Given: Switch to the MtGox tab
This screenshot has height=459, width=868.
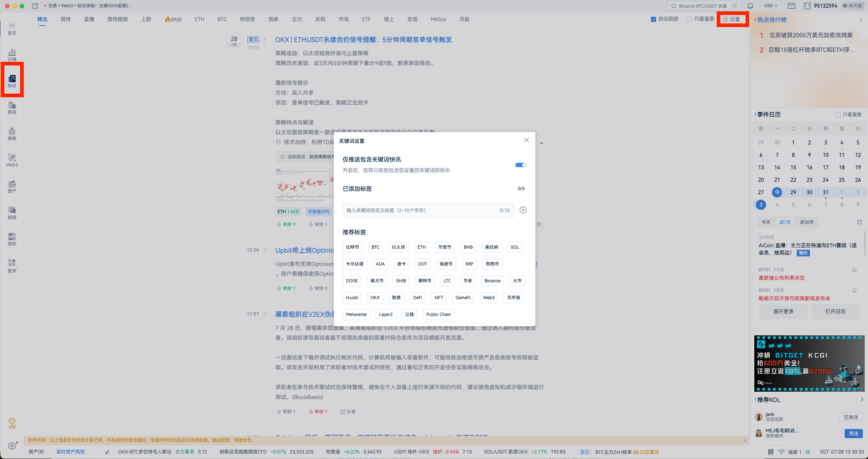Looking at the screenshot, I should point(438,19).
